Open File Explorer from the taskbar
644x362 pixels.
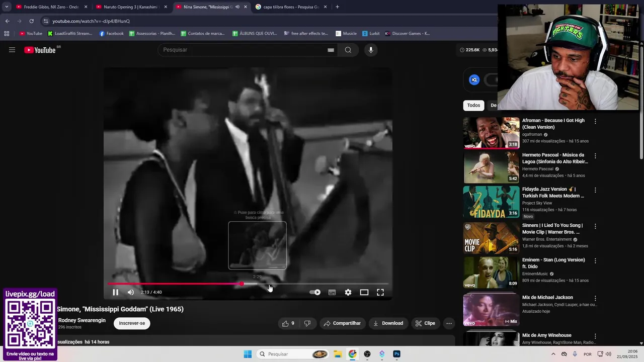pos(338,354)
